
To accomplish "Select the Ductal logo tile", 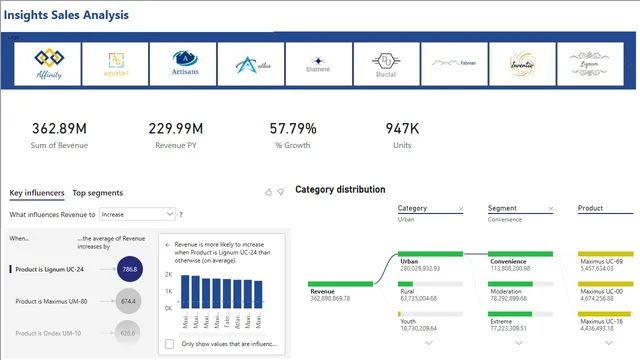I will (x=387, y=64).
